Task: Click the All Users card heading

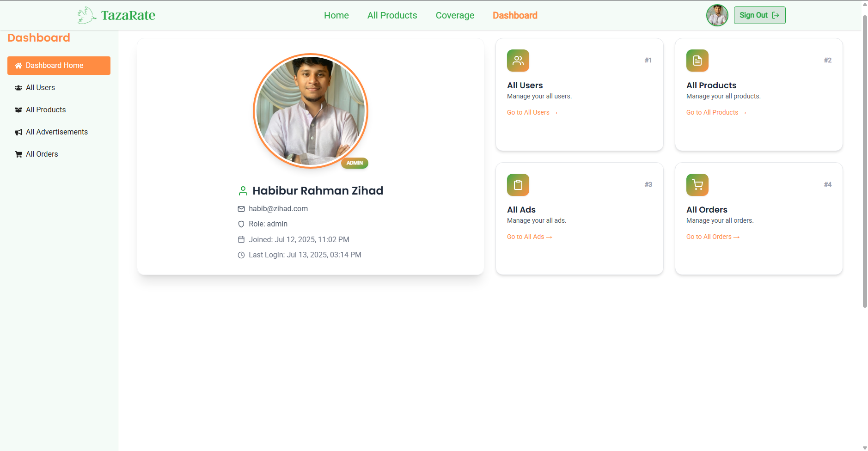Action: click(525, 85)
